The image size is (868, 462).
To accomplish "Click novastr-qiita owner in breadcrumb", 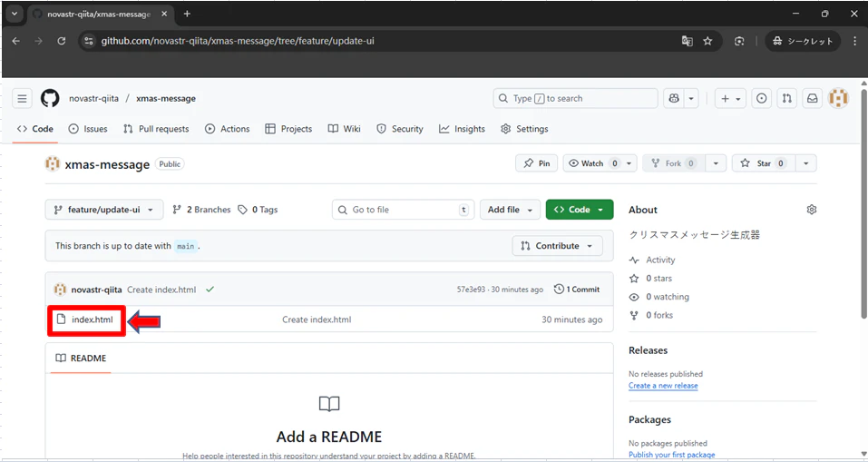I will (93, 99).
